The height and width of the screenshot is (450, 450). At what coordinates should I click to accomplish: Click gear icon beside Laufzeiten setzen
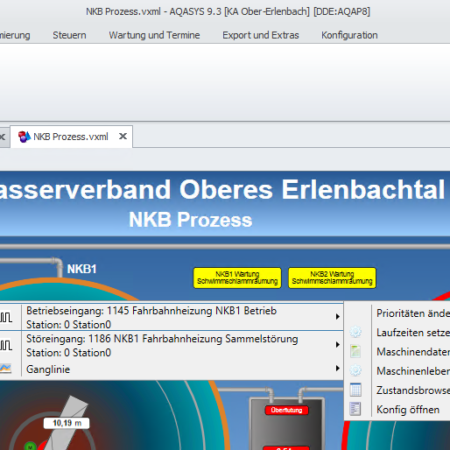tap(356, 332)
